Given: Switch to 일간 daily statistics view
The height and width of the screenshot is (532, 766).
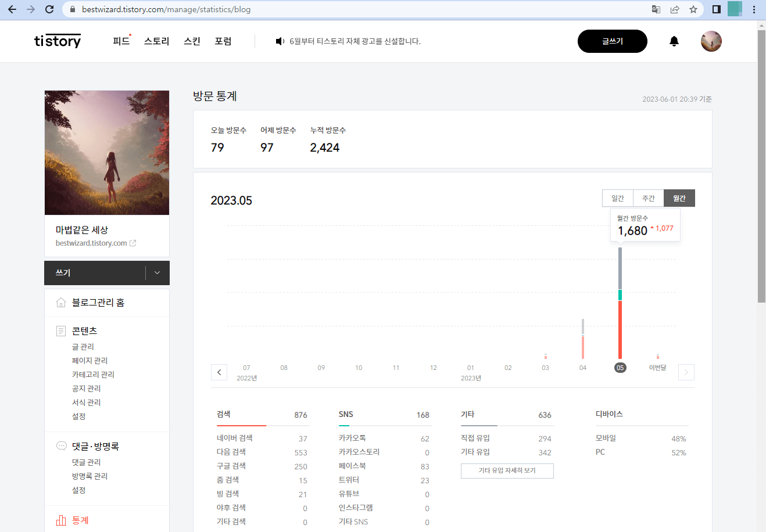Looking at the screenshot, I should 617,198.
